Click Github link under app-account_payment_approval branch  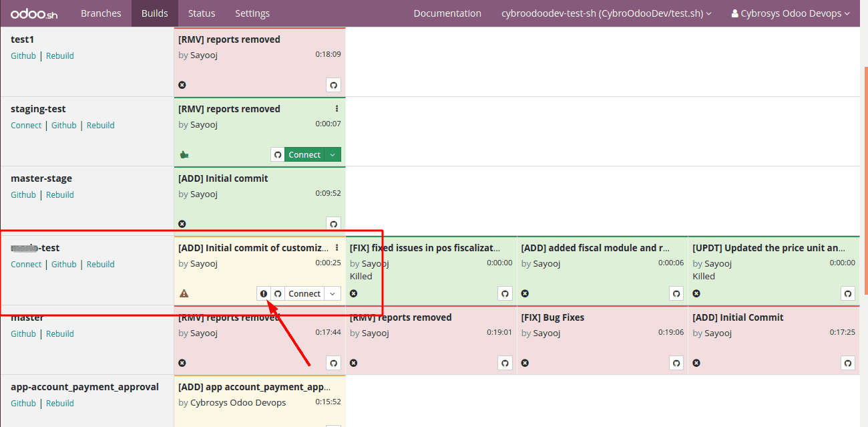[23, 403]
